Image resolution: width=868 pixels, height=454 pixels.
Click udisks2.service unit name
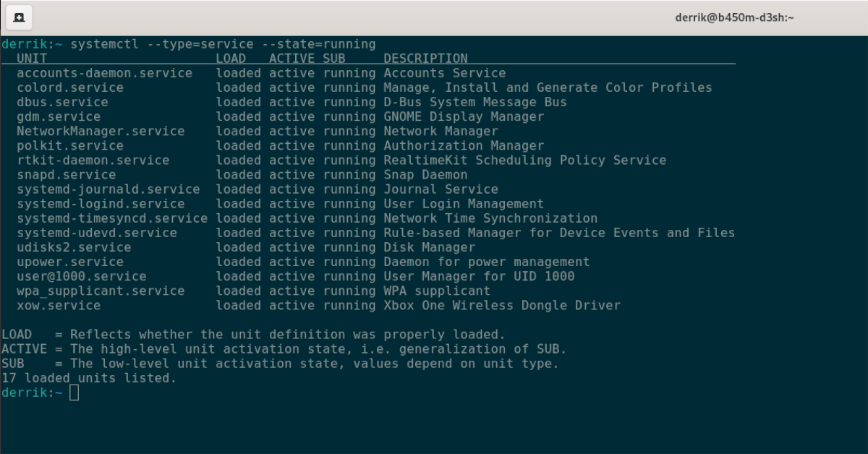click(74, 247)
